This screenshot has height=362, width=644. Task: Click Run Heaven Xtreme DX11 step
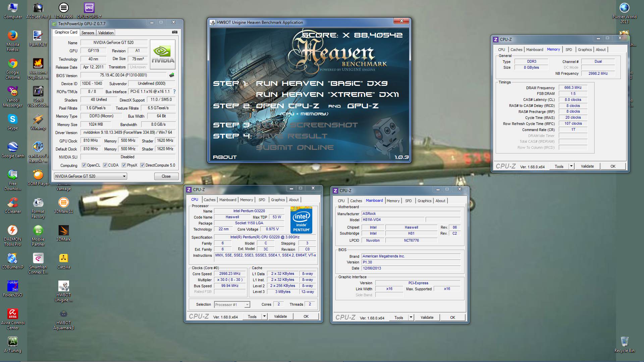click(327, 95)
